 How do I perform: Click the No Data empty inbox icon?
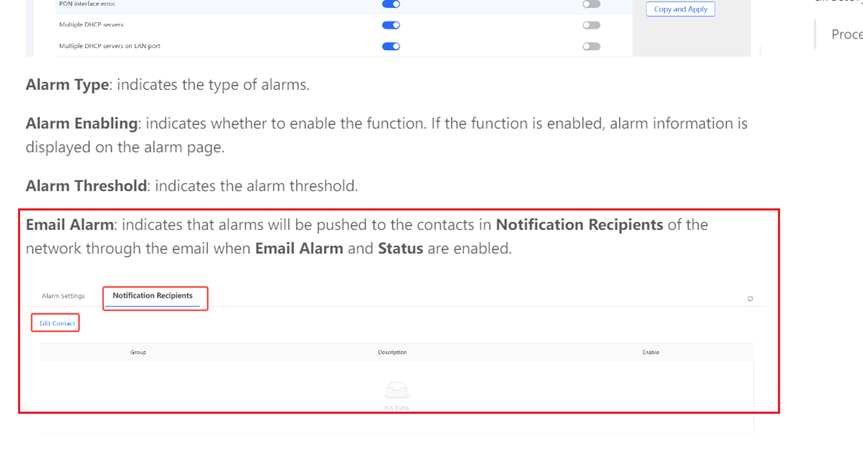point(396,391)
